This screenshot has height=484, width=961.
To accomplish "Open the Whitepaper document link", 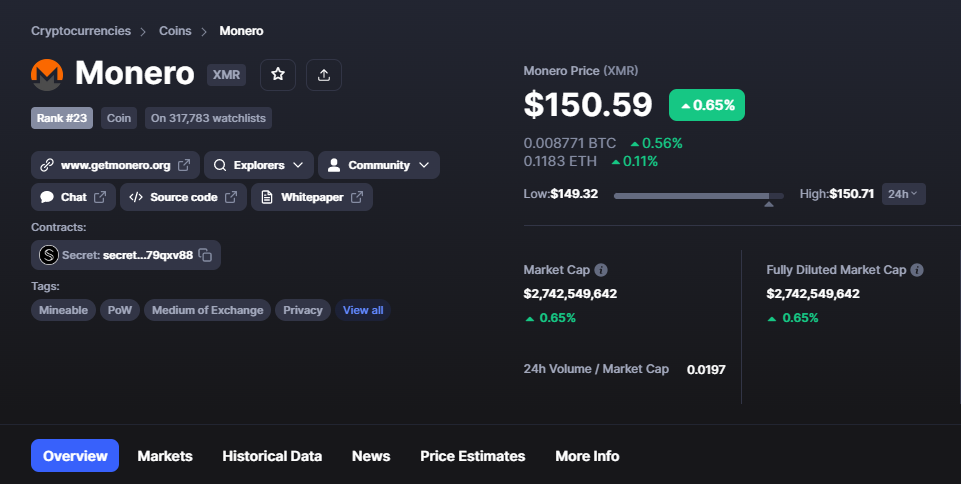I will tap(311, 197).
